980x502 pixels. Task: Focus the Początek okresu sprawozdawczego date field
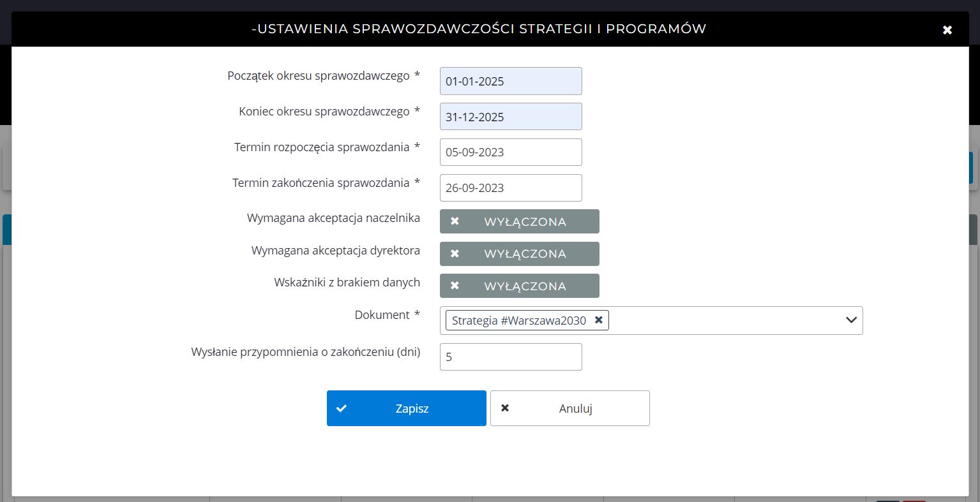511,81
